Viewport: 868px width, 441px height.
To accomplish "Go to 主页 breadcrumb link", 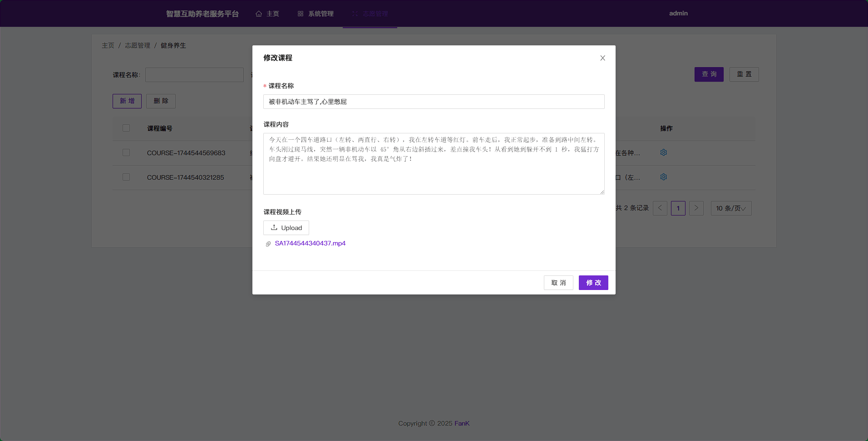I will click(108, 45).
